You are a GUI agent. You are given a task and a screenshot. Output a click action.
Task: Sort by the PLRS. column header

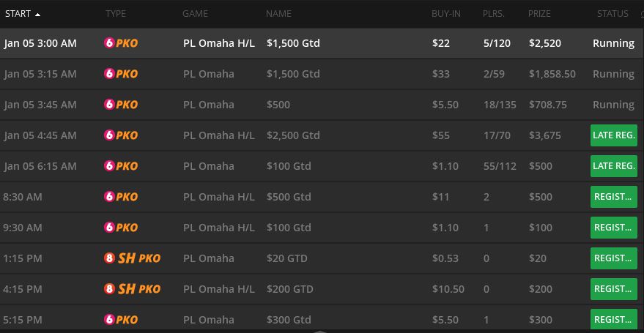[494, 13]
